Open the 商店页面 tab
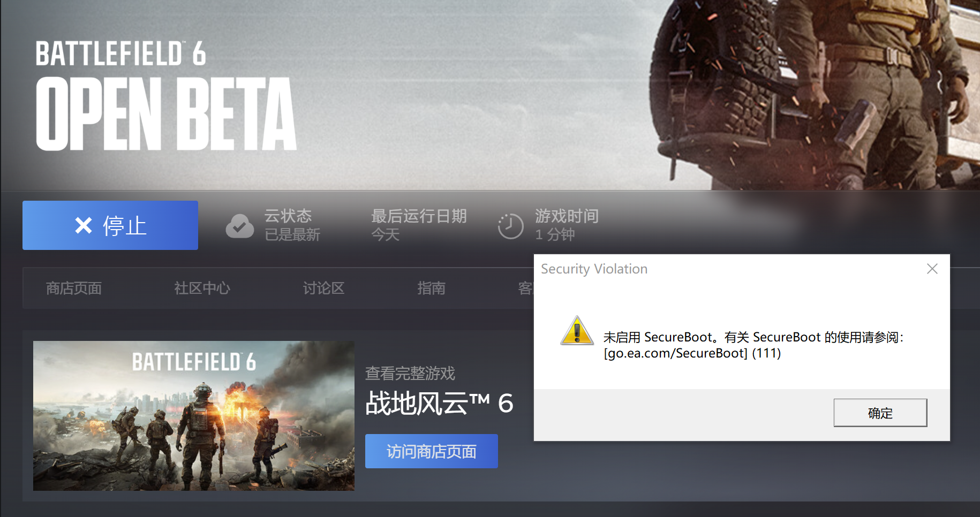Image resolution: width=980 pixels, height=517 pixels. pos(74,288)
